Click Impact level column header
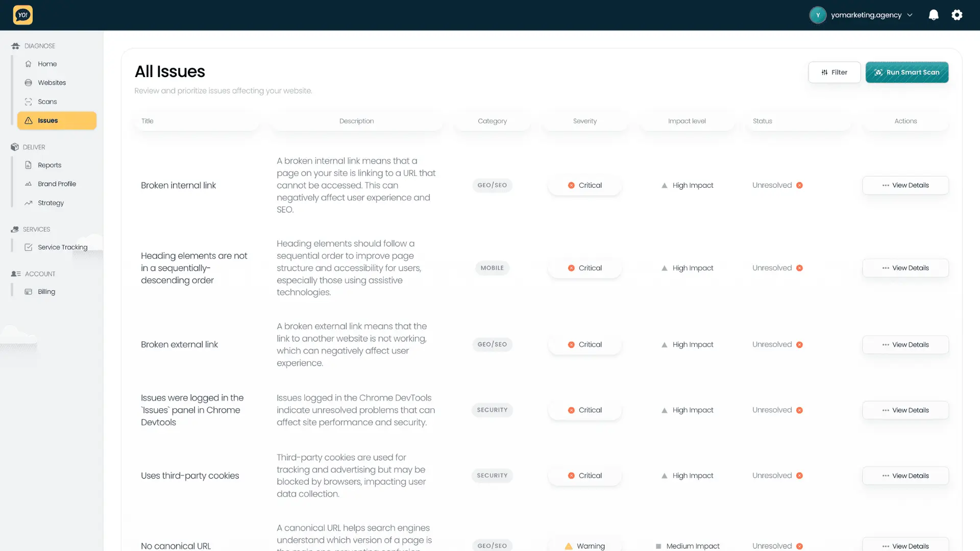The height and width of the screenshot is (551, 980). click(x=687, y=121)
